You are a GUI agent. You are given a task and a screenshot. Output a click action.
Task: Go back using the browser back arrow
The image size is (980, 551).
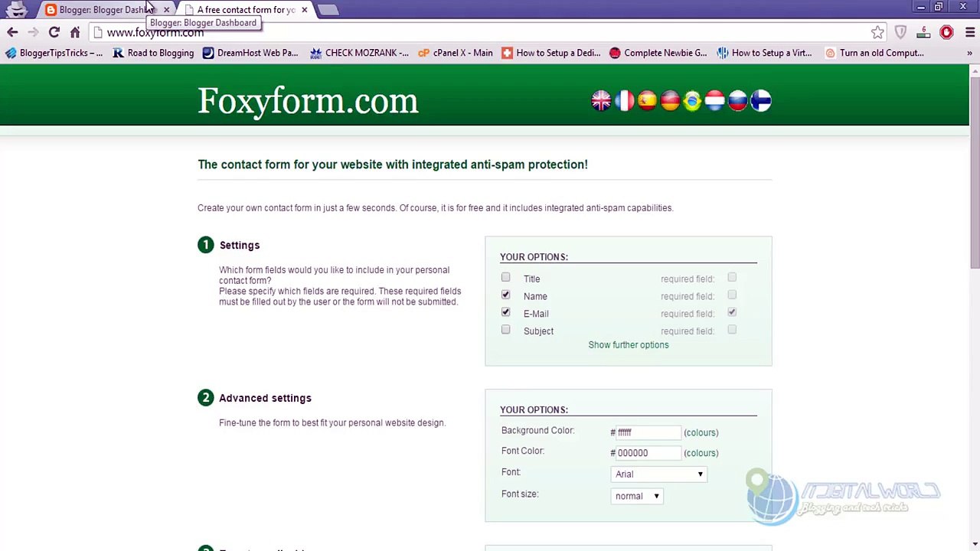(12, 32)
